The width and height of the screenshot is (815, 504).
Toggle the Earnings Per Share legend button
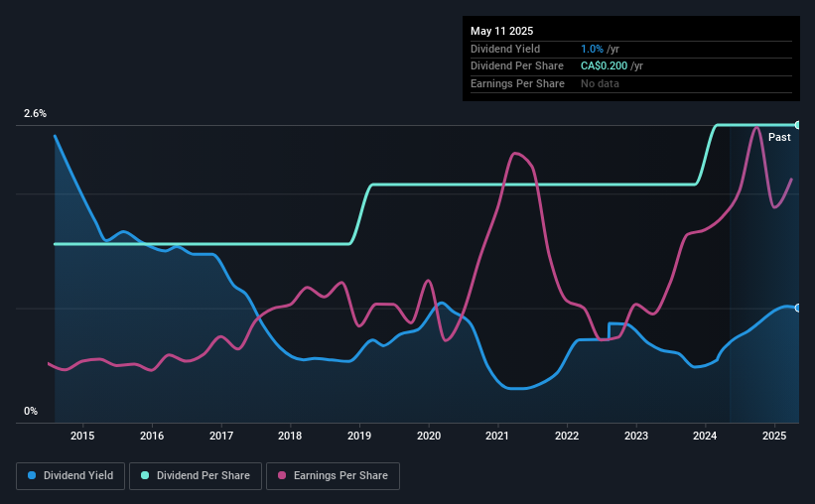(333, 476)
